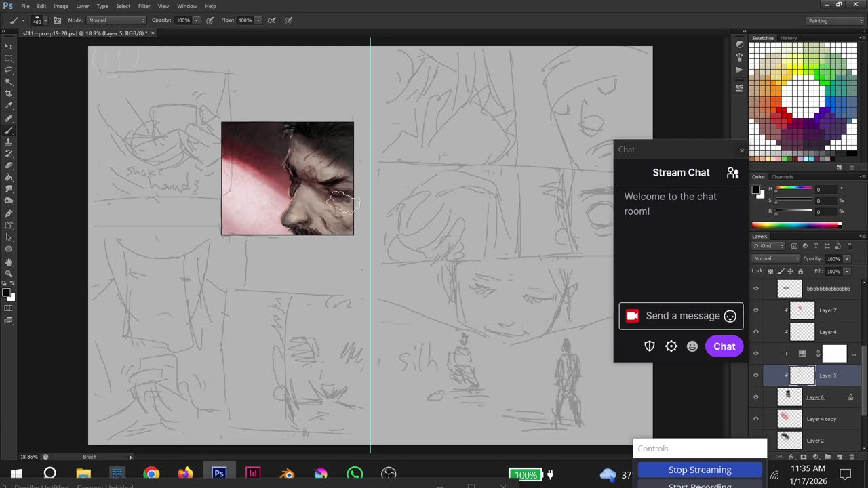Open the brush Mode dropdown
The width and height of the screenshot is (868, 488).
click(x=117, y=20)
